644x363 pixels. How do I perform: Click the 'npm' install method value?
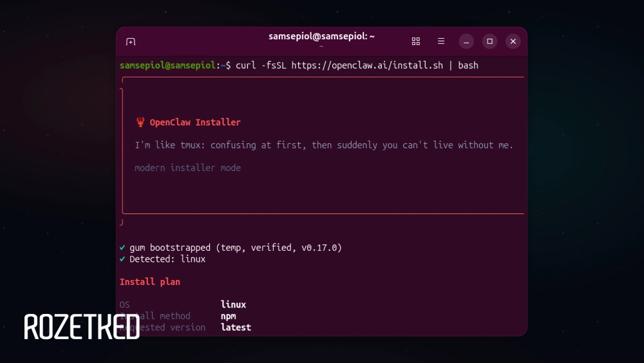pyautogui.click(x=228, y=316)
